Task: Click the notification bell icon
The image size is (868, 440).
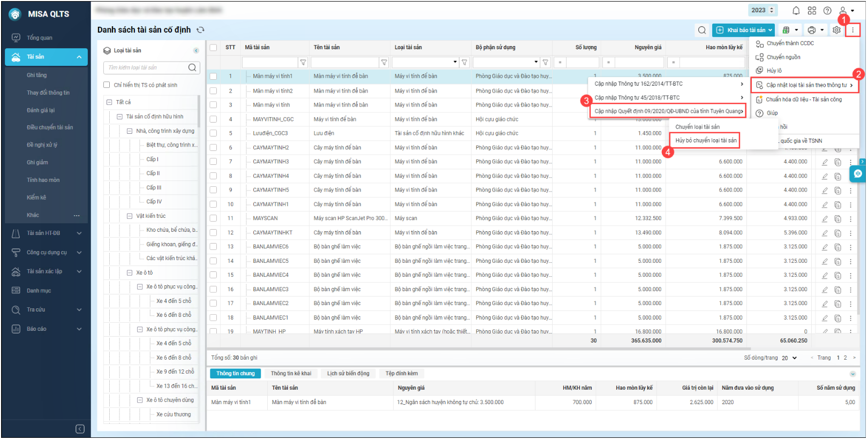Action: (x=796, y=11)
